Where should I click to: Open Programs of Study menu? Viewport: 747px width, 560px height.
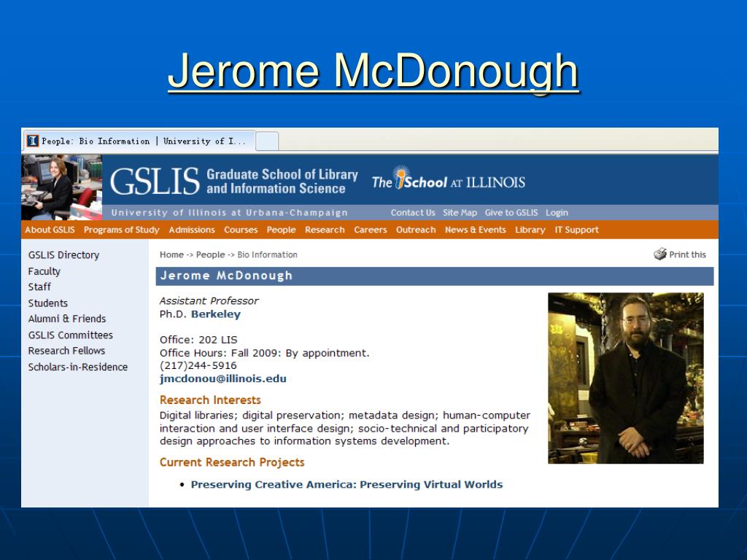click(x=122, y=230)
